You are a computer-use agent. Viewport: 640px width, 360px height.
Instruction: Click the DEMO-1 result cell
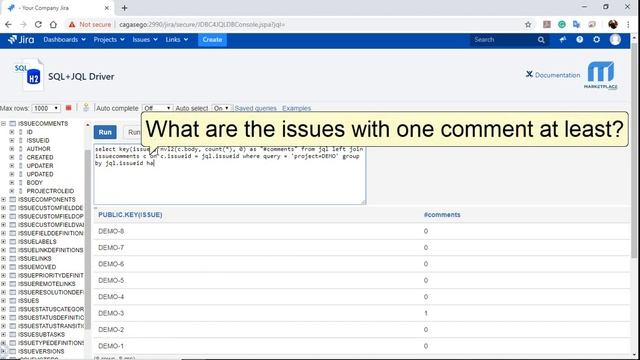(x=111, y=346)
